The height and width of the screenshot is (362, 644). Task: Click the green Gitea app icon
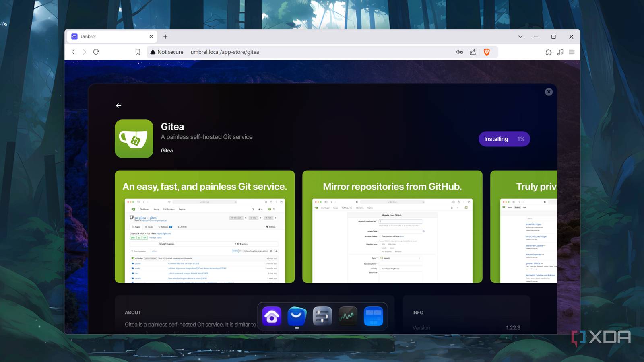(134, 138)
